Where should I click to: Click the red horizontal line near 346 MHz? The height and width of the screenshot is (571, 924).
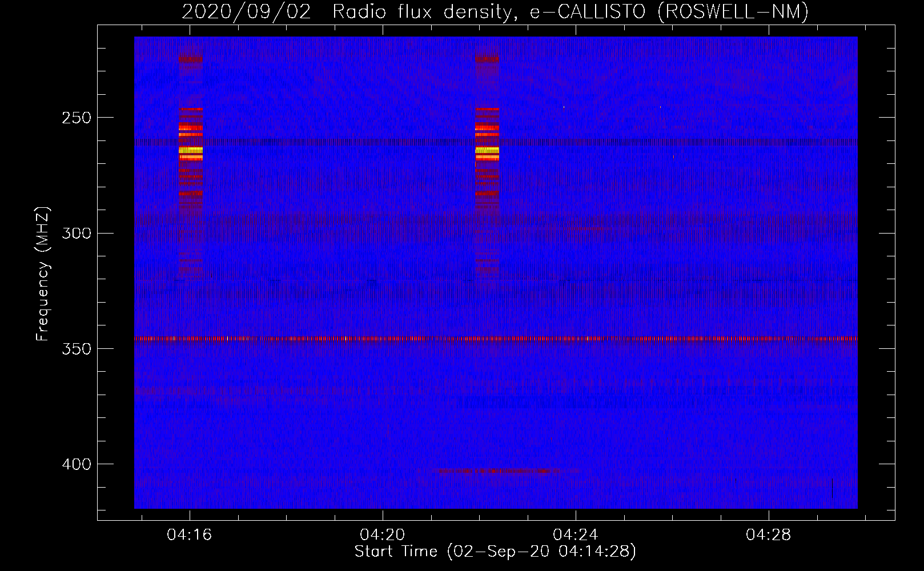(x=496, y=339)
